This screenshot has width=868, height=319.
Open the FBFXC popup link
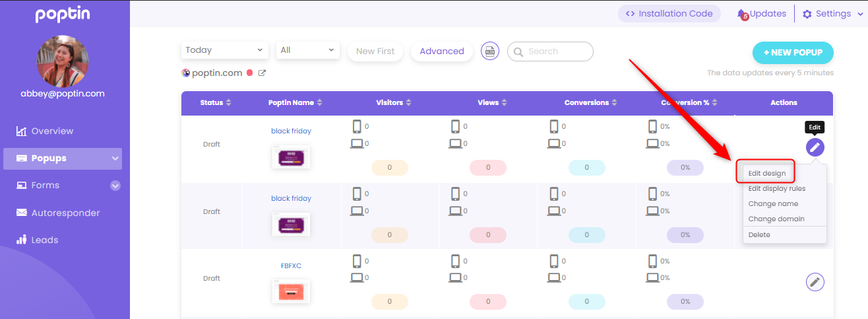291,266
